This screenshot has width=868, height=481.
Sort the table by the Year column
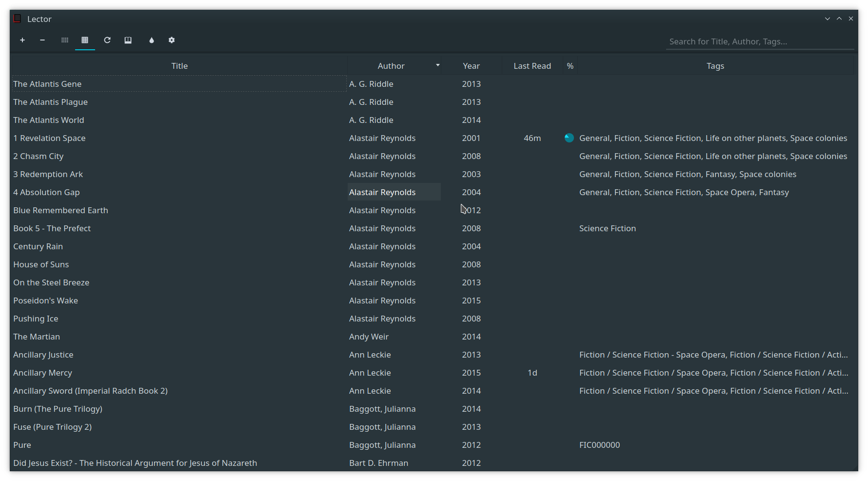471,66
